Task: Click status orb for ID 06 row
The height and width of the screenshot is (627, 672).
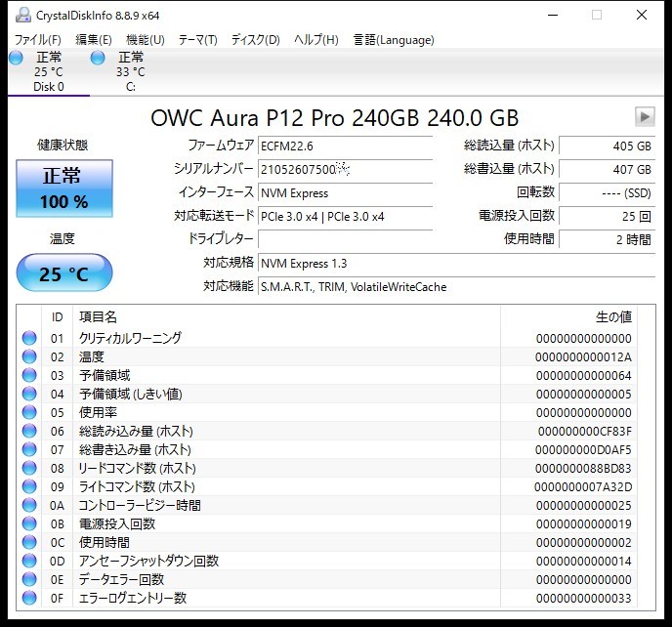Action: tap(29, 431)
